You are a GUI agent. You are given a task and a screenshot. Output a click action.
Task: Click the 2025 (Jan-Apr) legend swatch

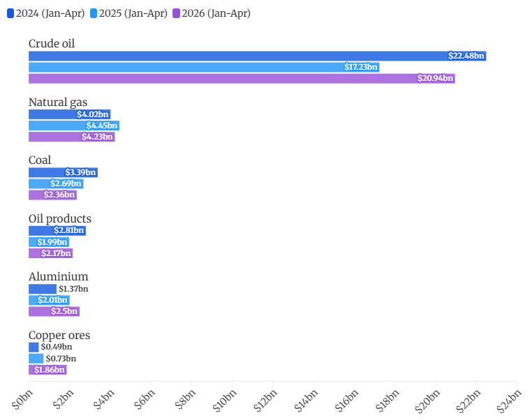click(94, 13)
